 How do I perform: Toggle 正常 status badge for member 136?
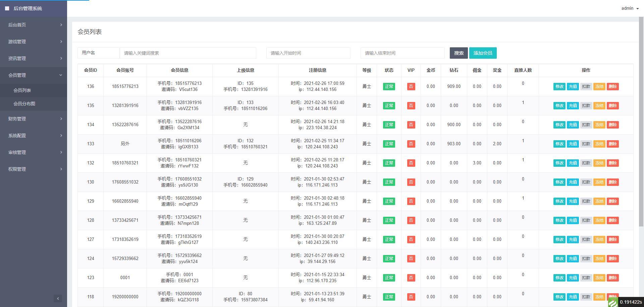(x=389, y=87)
